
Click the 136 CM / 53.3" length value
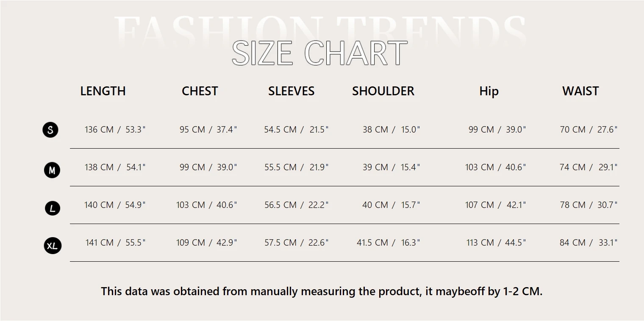(x=115, y=130)
